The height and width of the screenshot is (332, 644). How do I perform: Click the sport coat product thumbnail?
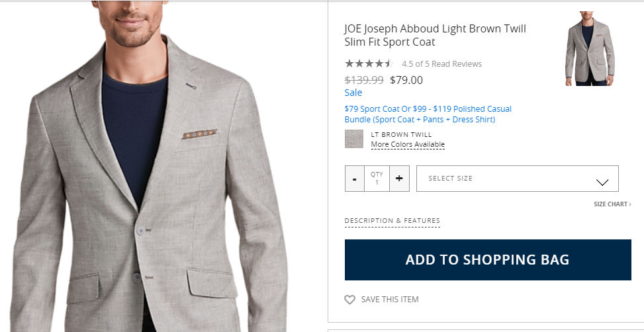(x=590, y=49)
